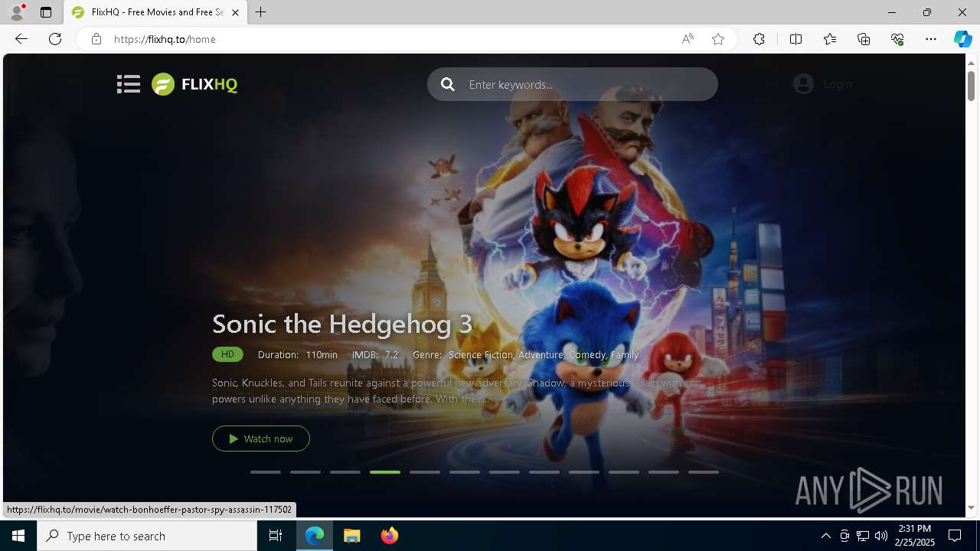Open the browser profile icon
Viewport: 980px width, 551px height.
click(x=17, y=12)
